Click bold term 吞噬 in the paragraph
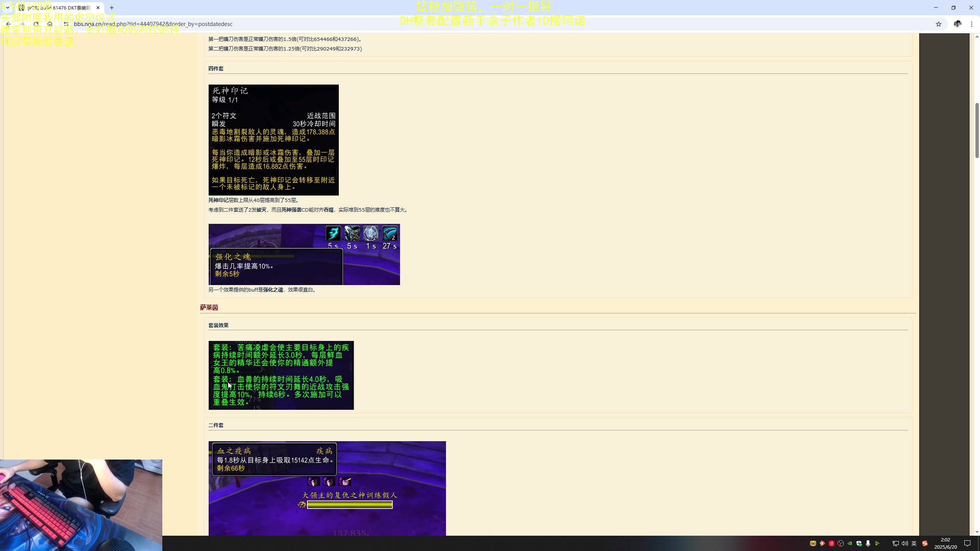This screenshot has height=551, width=980. point(328,210)
